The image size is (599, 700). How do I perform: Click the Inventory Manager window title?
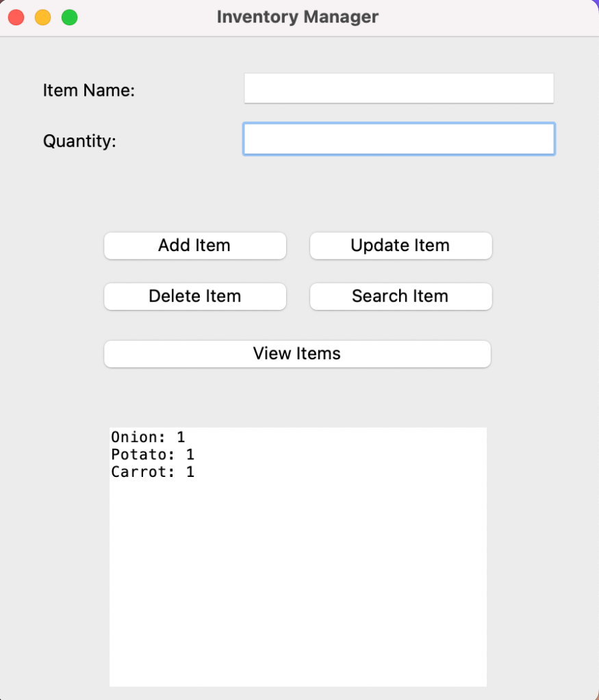297,17
